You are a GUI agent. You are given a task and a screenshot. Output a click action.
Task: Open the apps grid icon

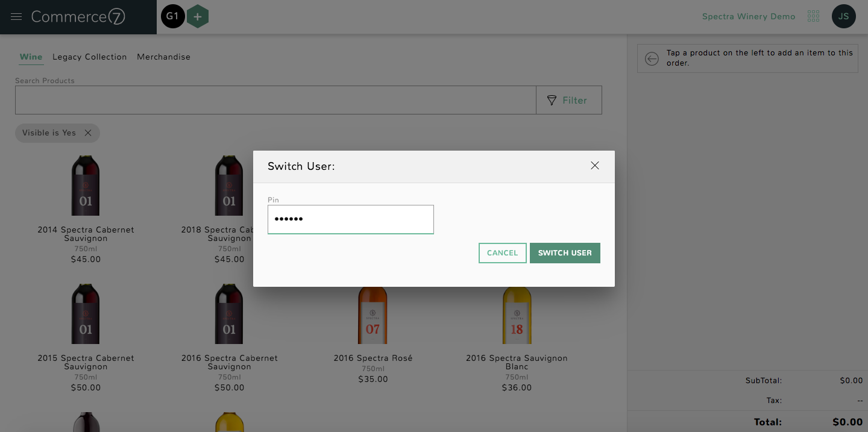point(813,16)
